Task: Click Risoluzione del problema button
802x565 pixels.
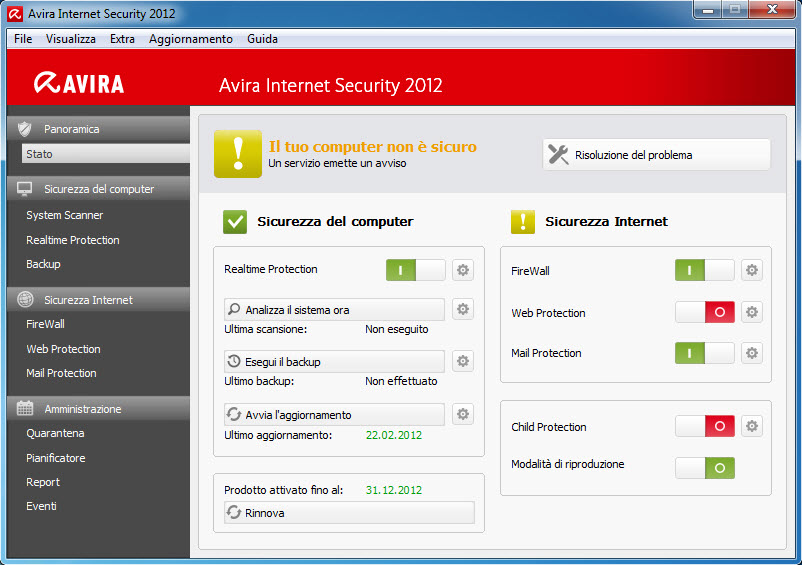Action: pyautogui.click(x=656, y=154)
